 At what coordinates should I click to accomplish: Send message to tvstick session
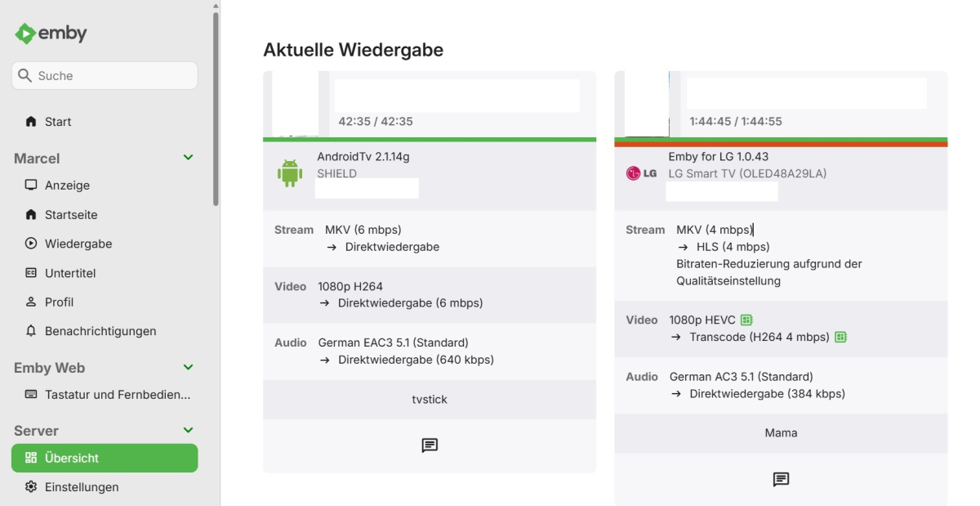coord(430,446)
